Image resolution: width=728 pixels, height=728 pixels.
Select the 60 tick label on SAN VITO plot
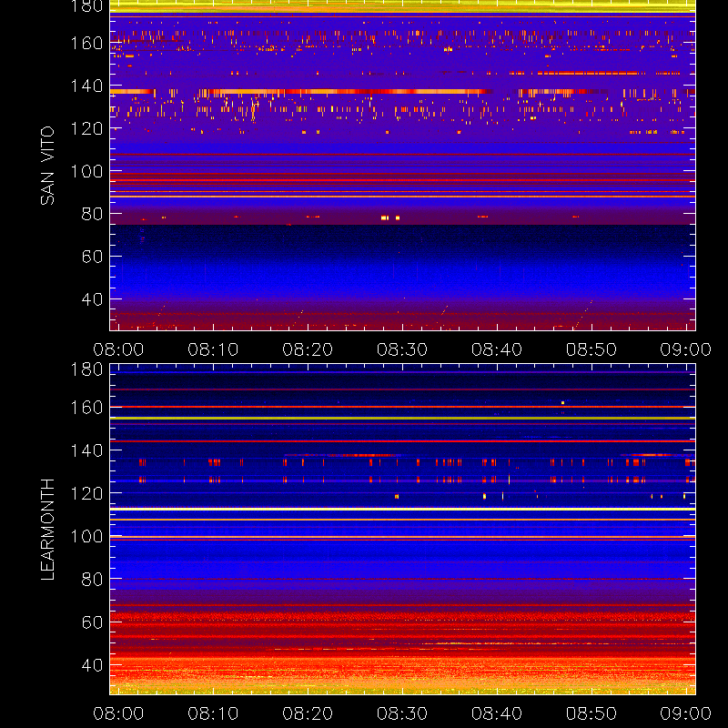point(92,257)
